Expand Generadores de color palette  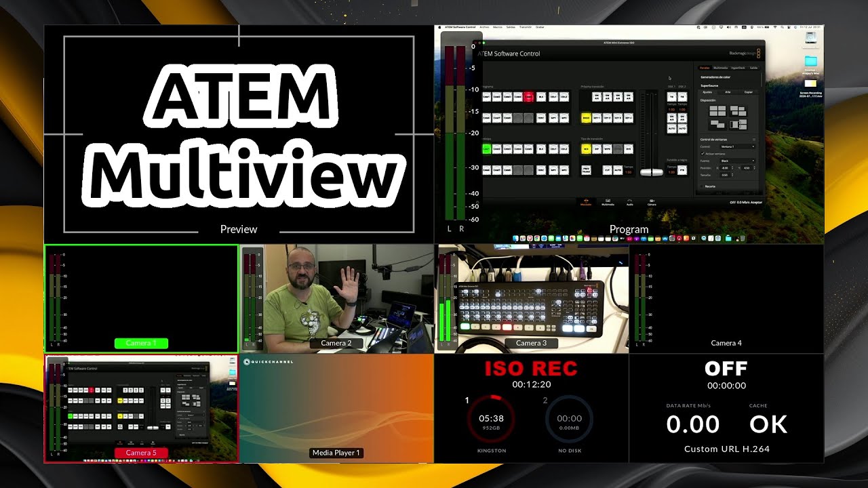[x=715, y=77]
